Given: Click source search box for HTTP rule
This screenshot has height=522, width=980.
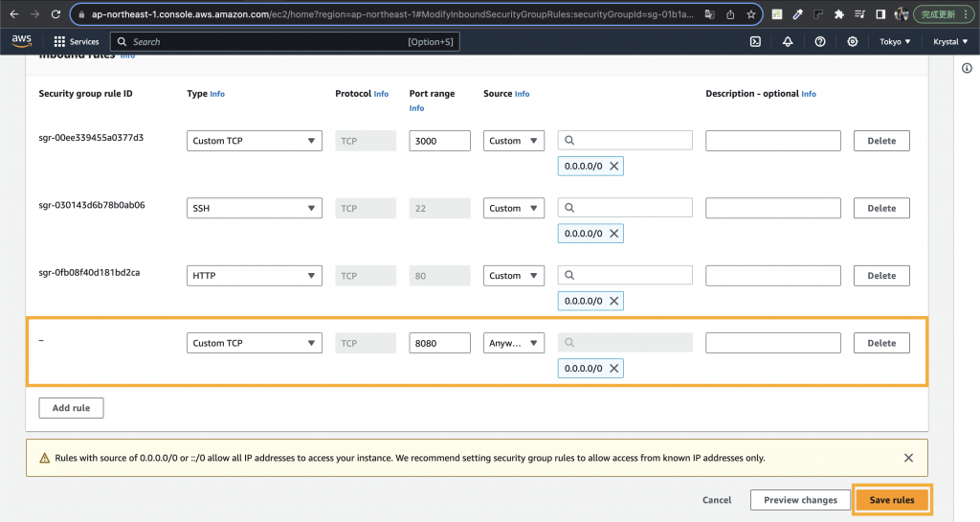Looking at the screenshot, I should [x=625, y=275].
